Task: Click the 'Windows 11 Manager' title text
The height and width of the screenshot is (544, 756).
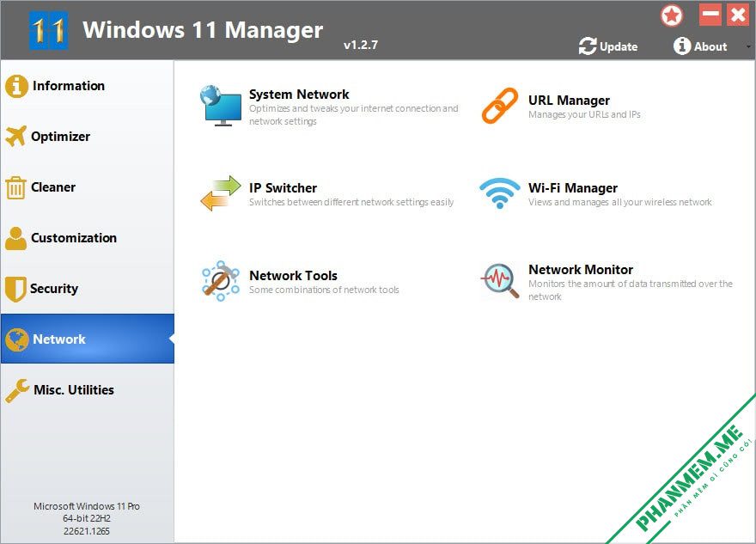Action: tap(203, 30)
